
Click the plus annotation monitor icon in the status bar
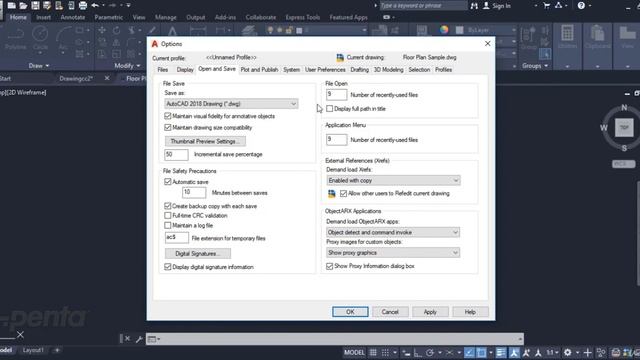pos(587,352)
